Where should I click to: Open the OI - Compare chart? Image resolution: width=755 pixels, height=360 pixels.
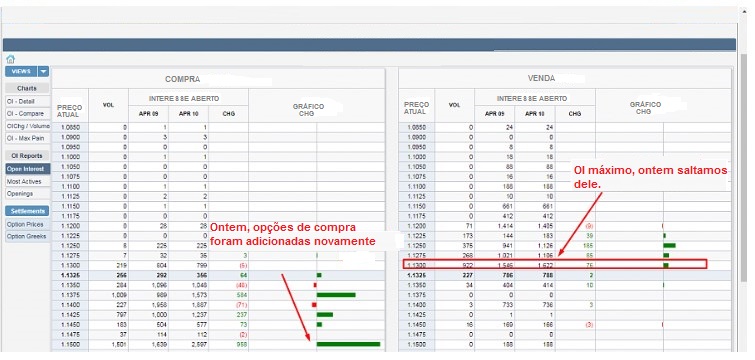[x=28, y=114]
